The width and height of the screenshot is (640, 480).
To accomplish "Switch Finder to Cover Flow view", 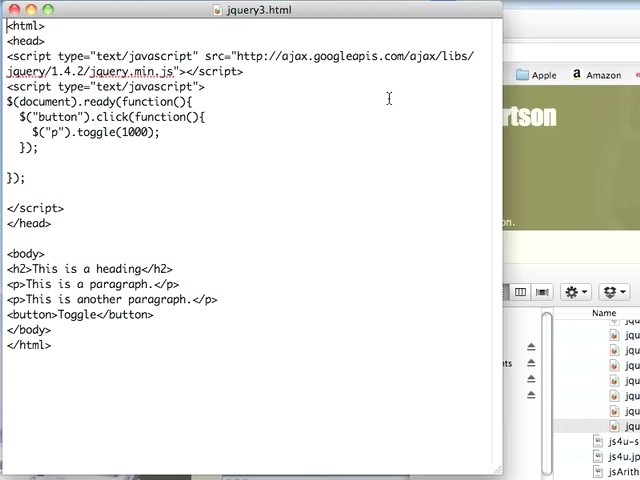I will pos(542,292).
